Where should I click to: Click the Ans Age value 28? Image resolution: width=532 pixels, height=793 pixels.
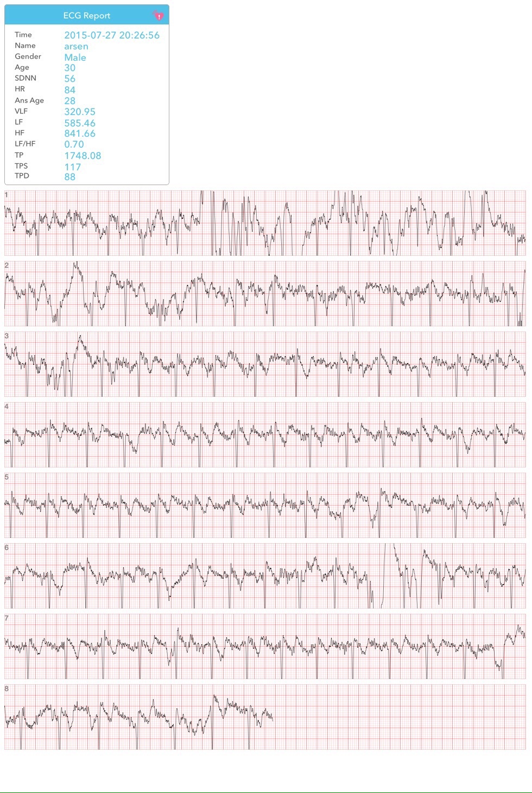pyautogui.click(x=69, y=101)
